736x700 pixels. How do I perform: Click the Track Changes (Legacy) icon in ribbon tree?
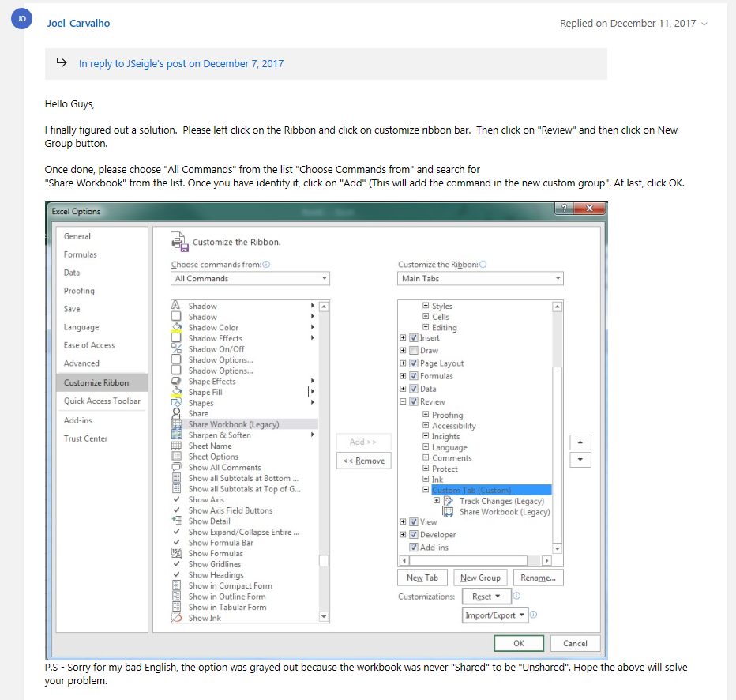[449, 501]
